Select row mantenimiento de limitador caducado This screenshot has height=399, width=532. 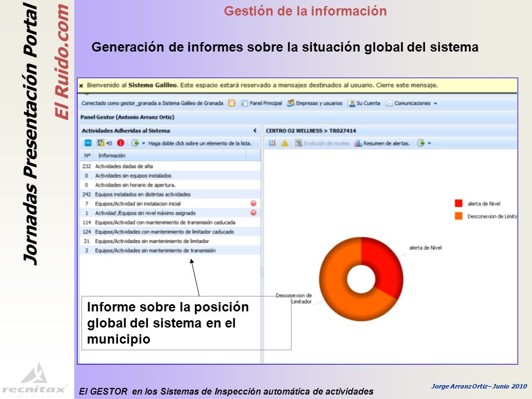tap(170, 232)
